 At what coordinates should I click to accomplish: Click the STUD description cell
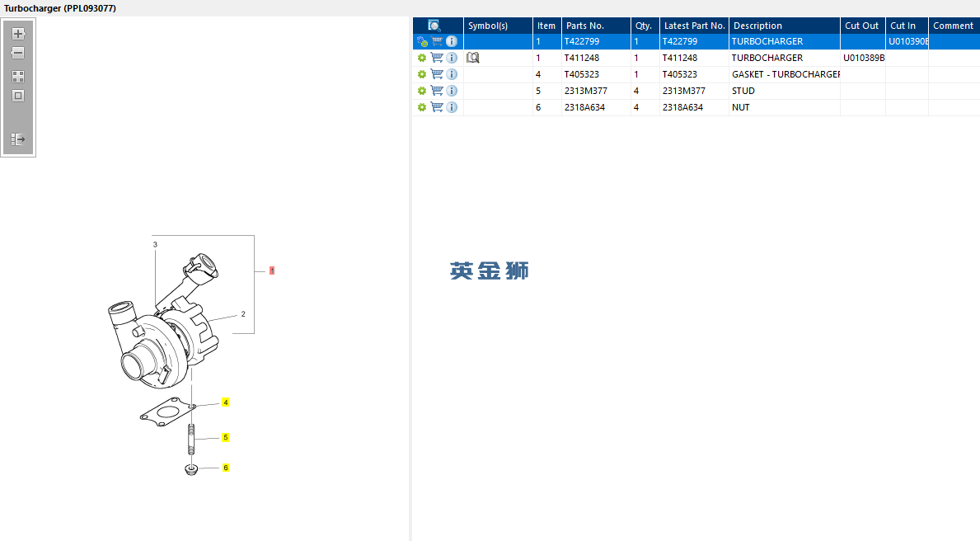pyautogui.click(x=785, y=91)
